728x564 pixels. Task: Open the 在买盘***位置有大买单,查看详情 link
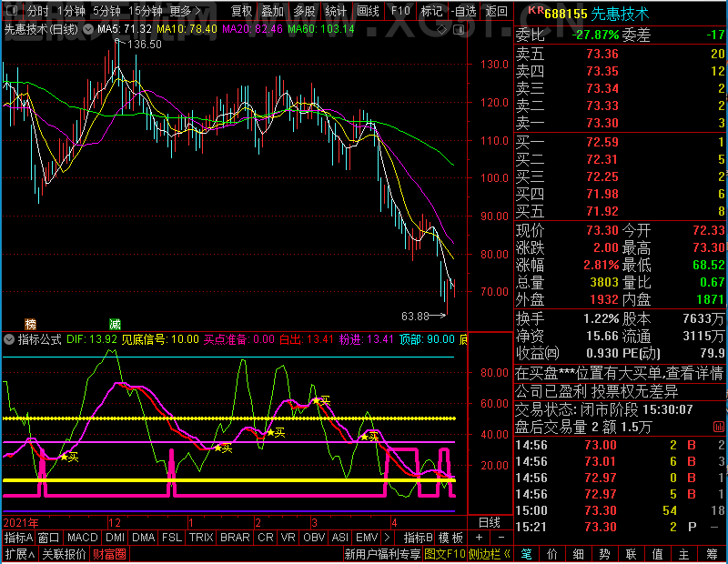point(620,373)
